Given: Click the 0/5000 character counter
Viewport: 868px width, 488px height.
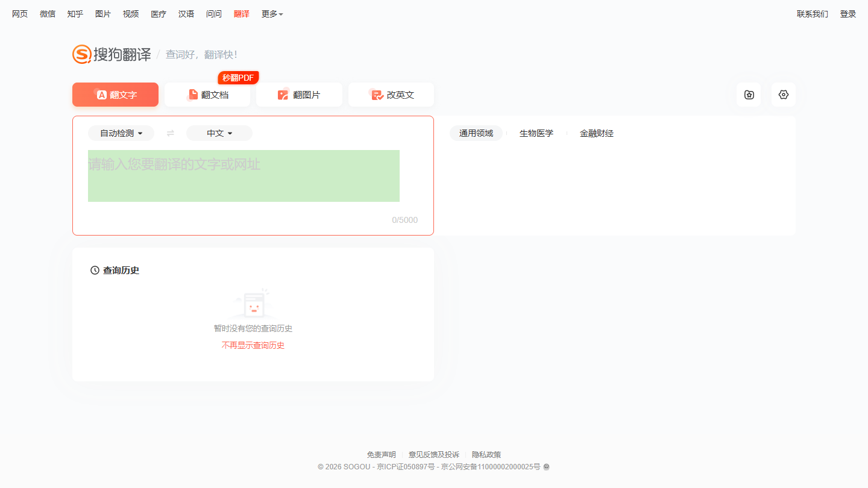Looking at the screenshot, I should (404, 220).
